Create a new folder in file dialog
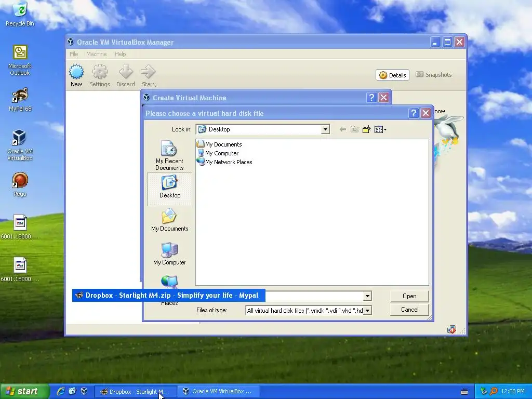This screenshot has height=399, width=532. pyautogui.click(x=366, y=129)
